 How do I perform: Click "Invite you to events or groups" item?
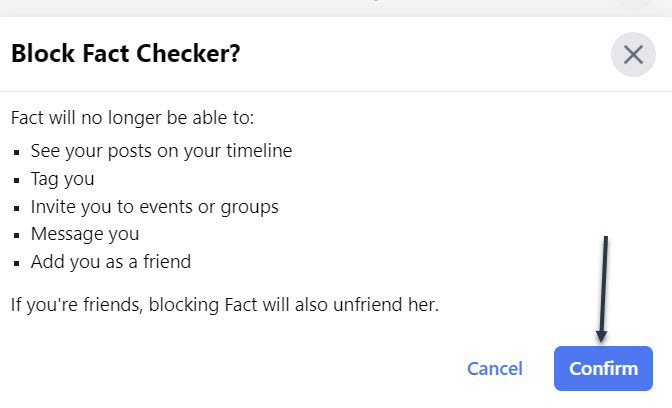(154, 207)
